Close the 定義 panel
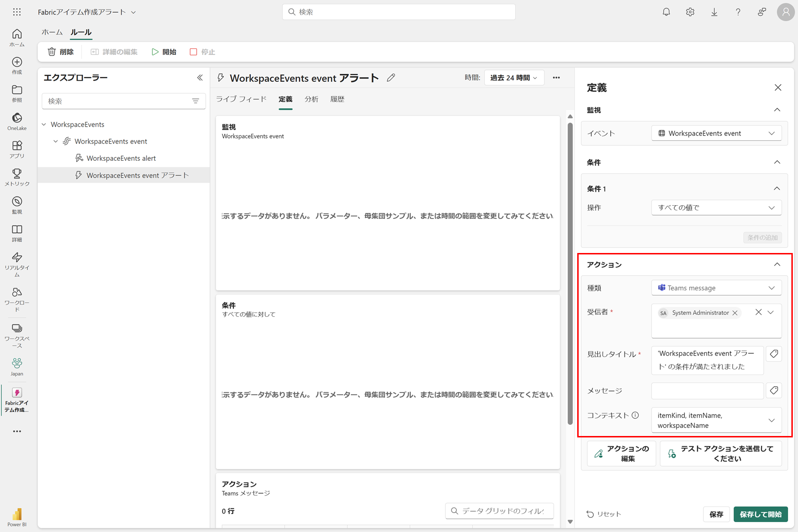 [x=778, y=87]
